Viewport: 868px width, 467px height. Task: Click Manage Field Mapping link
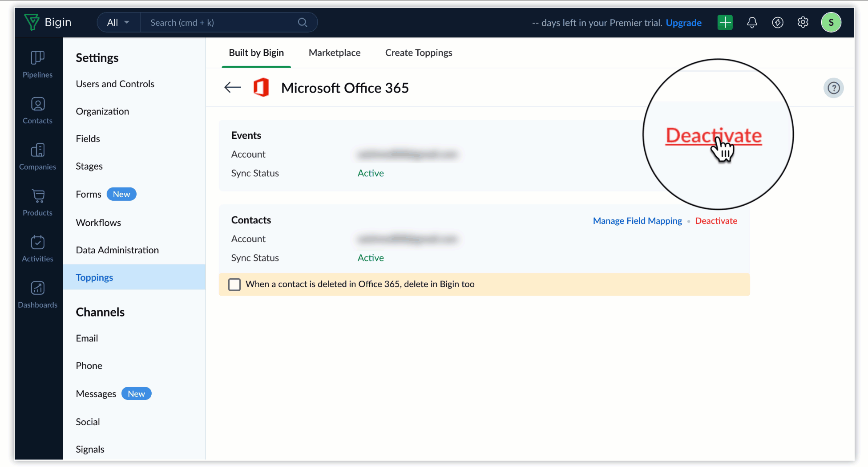click(637, 221)
